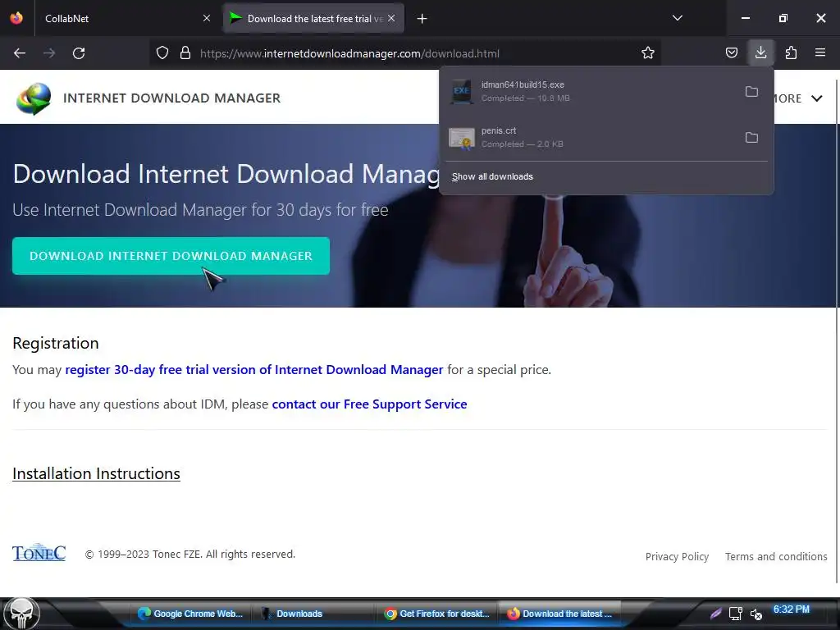The height and width of the screenshot is (630, 840).
Task: Click Show all downloads
Action: click(x=492, y=177)
